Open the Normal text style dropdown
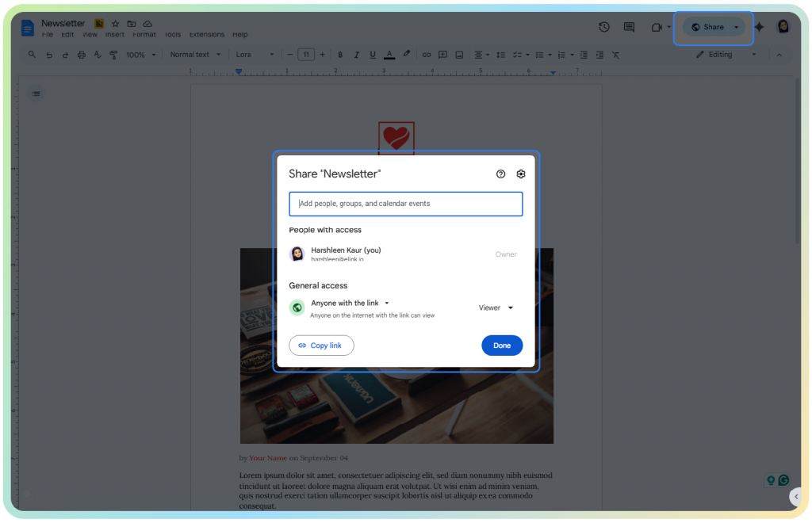This screenshot has height=523, width=812. [x=195, y=55]
